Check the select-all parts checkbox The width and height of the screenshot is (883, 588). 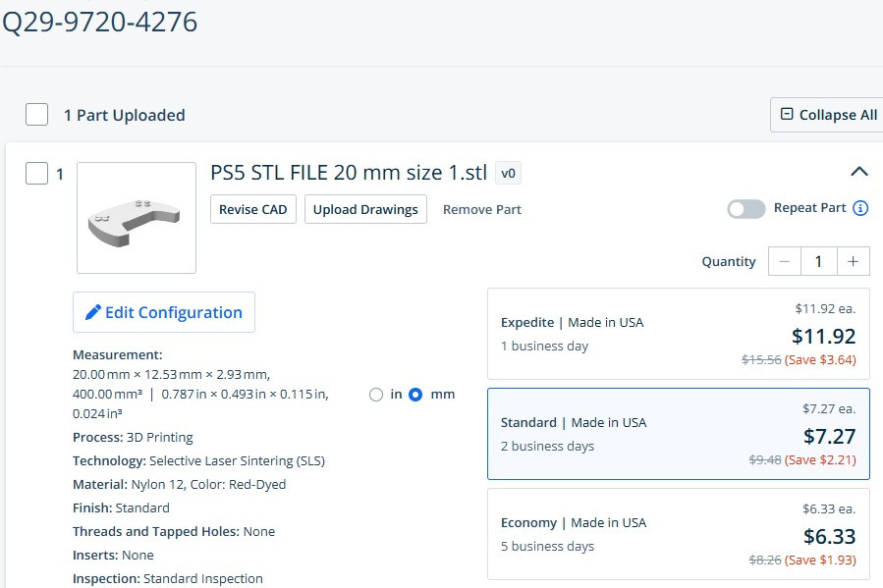point(36,115)
